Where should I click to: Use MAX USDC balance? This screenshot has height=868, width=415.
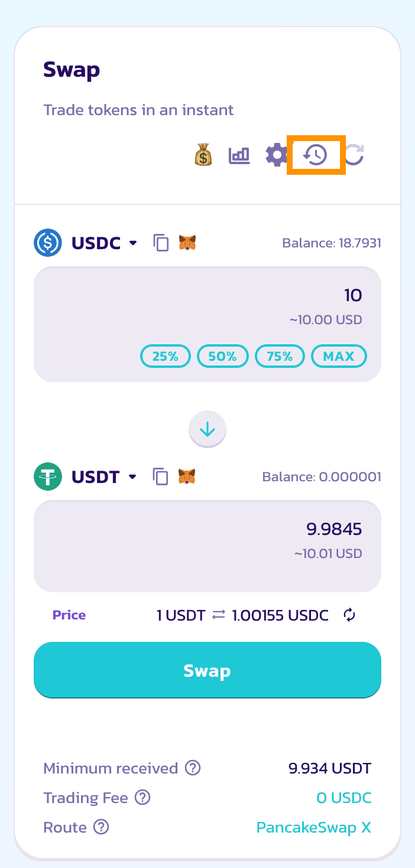[x=339, y=356]
